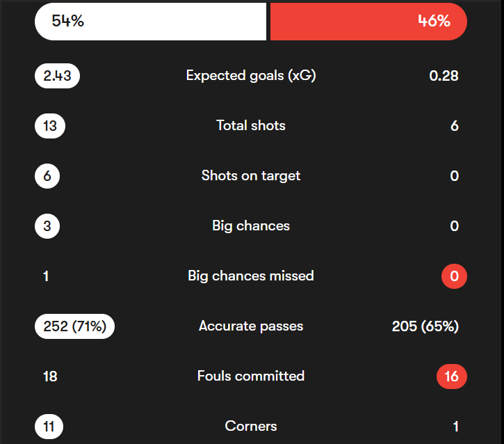The height and width of the screenshot is (444, 504).
Task: Click the 205 (65%) accurate passes value
Action: coord(425,326)
